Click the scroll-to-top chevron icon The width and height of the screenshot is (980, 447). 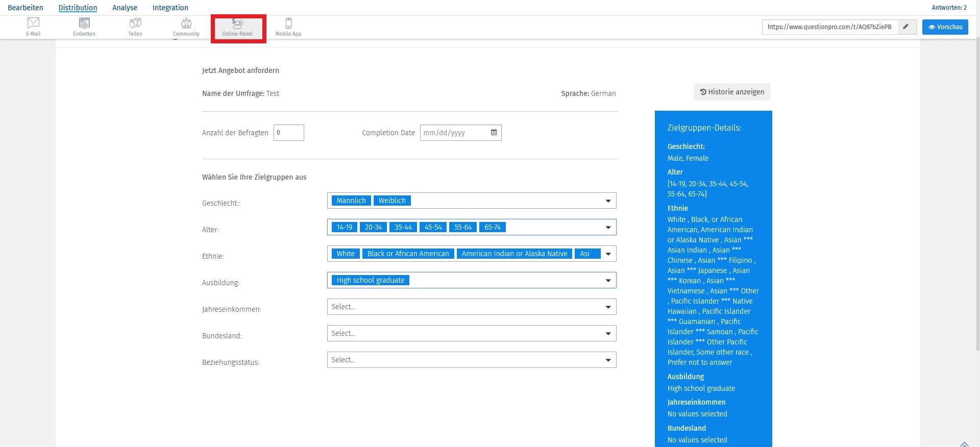964,444
